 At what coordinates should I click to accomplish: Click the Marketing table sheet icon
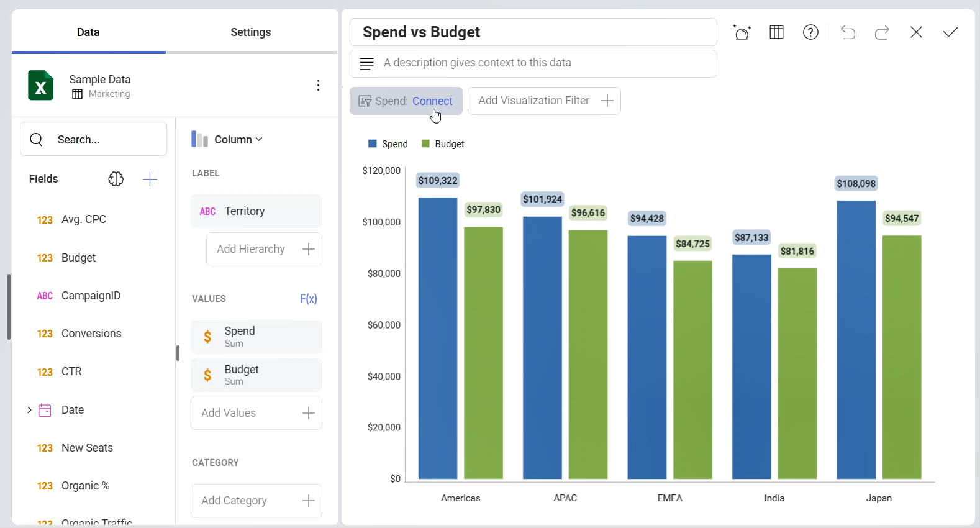point(77,94)
